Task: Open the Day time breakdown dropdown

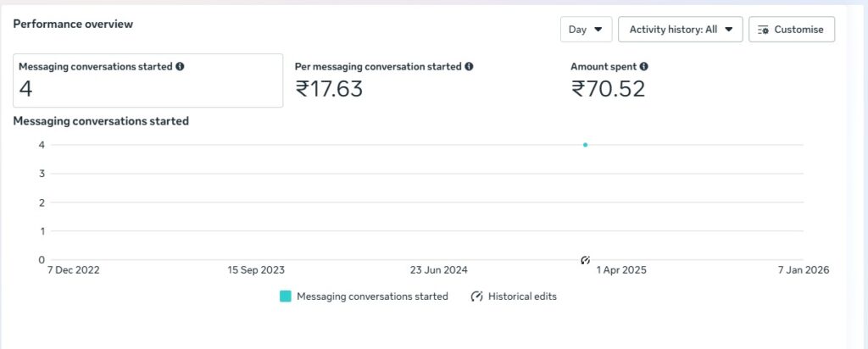Action: 586,30
